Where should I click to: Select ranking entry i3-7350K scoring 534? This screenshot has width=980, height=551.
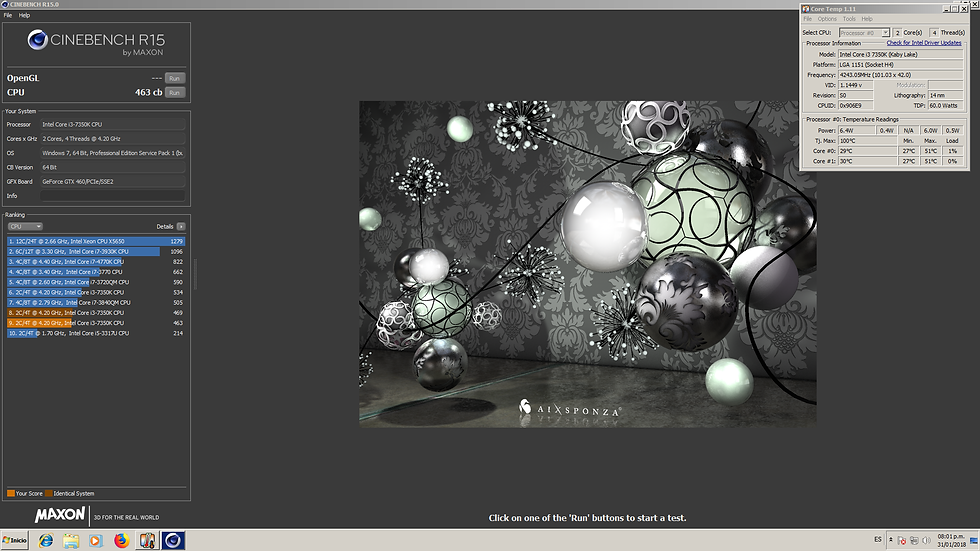click(96, 292)
